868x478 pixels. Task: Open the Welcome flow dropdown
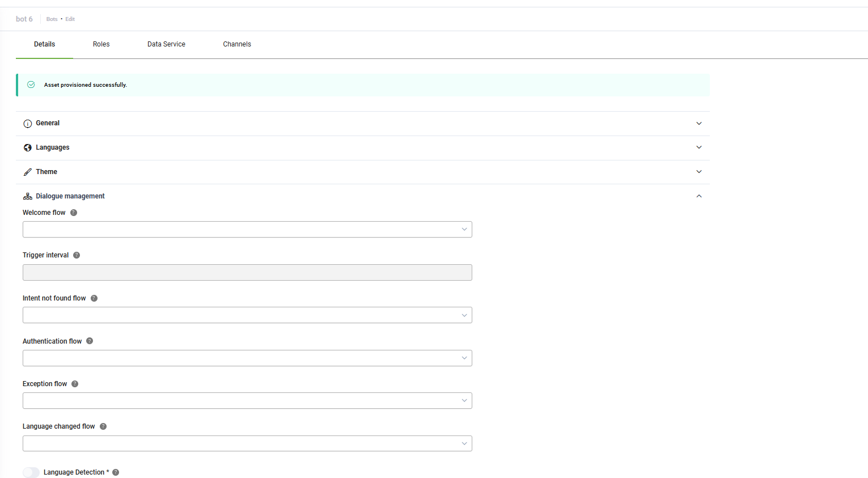[x=247, y=230]
